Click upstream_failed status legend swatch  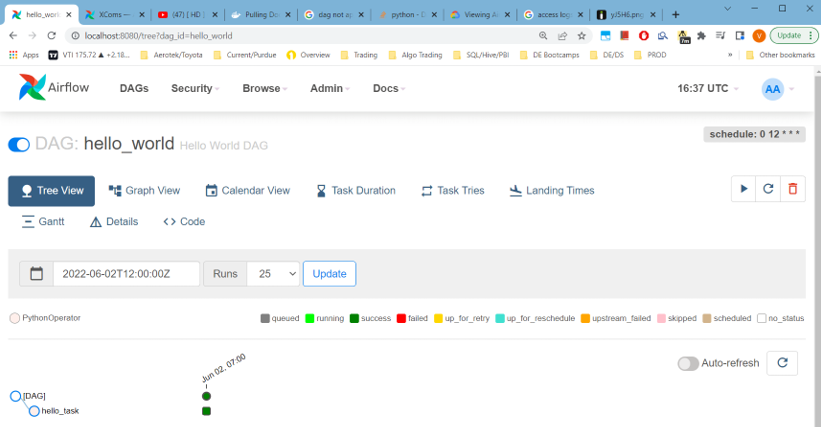[x=585, y=318]
